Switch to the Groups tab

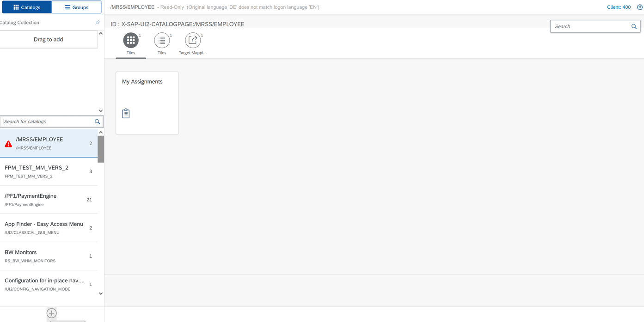click(76, 7)
